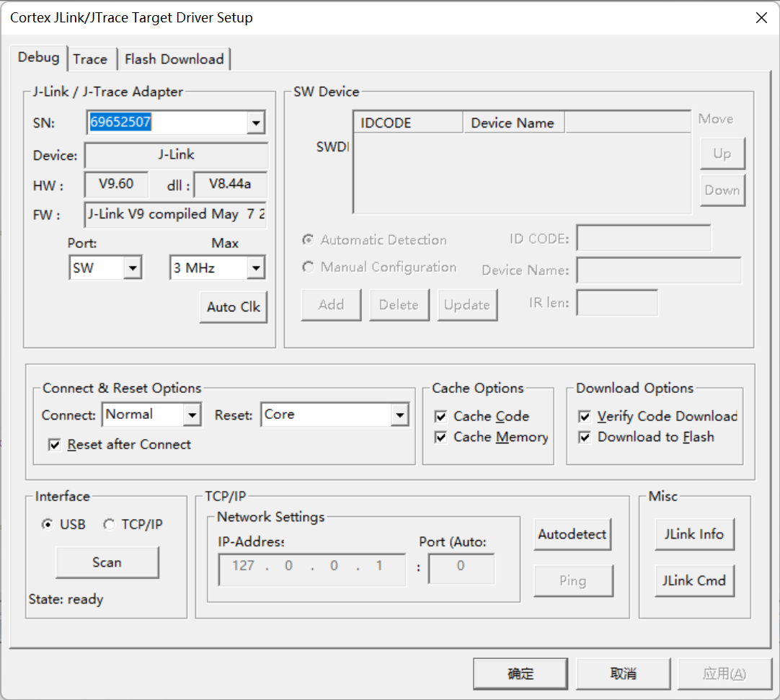This screenshot has width=780, height=700.
Task: Click the Add device button
Action: [x=332, y=305]
